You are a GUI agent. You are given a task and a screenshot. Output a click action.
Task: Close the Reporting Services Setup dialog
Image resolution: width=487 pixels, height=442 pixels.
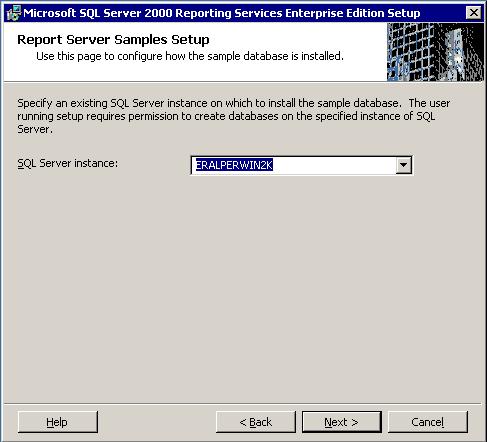click(x=473, y=13)
